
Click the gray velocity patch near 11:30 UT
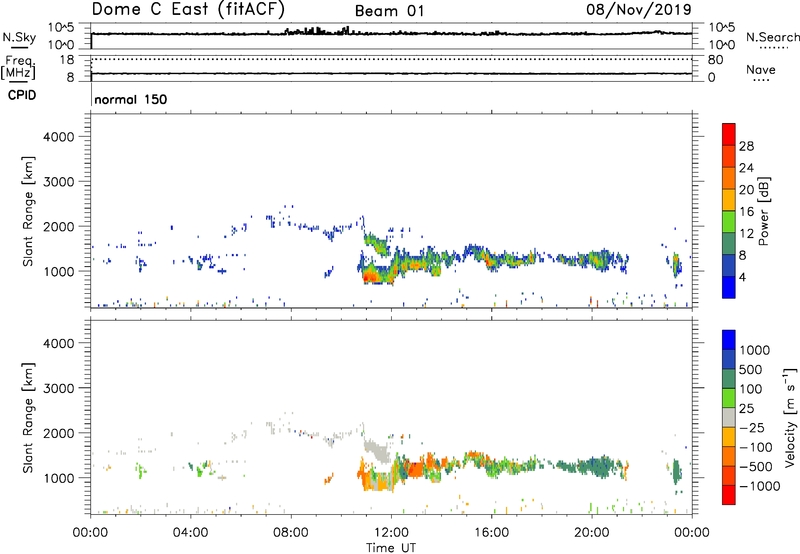click(x=377, y=451)
